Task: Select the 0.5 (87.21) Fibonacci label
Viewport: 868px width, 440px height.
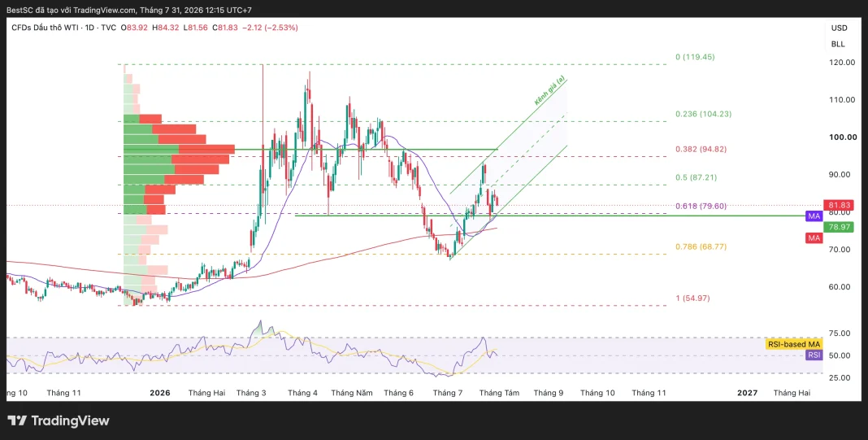Action: point(697,177)
